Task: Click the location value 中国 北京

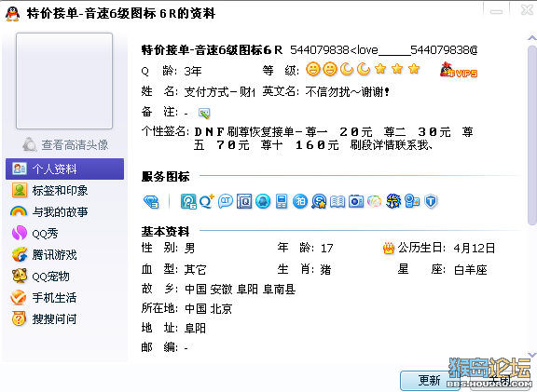Action: coord(209,309)
